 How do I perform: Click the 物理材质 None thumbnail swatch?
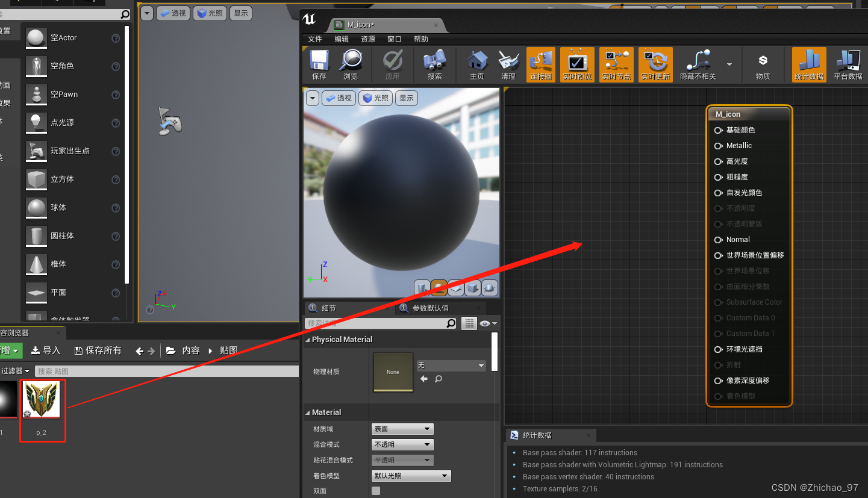click(393, 372)
